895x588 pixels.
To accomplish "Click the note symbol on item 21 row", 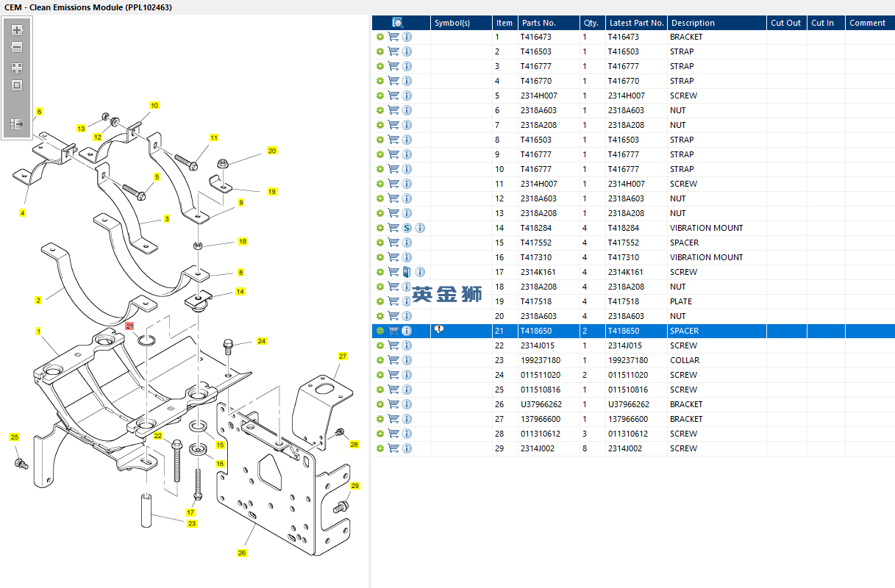I will [x=439, y=330].
